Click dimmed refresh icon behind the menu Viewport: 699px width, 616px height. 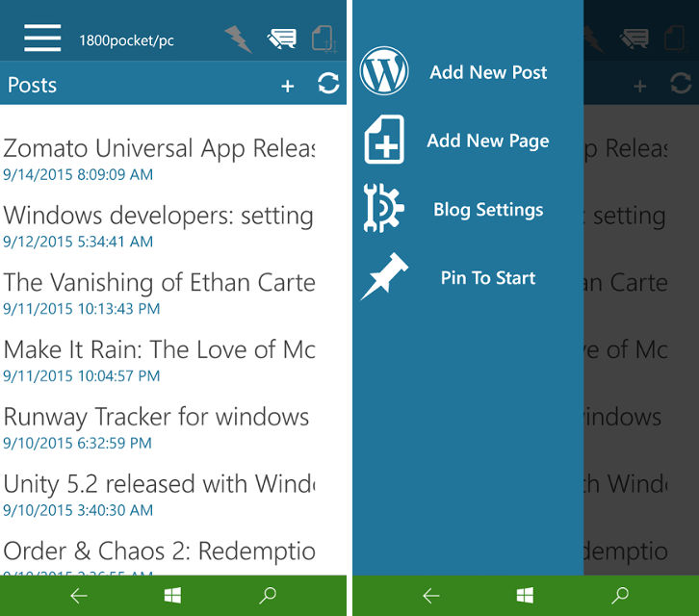pos(681,84)
